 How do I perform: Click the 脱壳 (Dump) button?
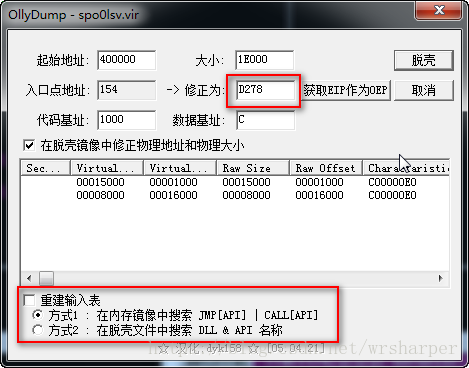point(424,60)
